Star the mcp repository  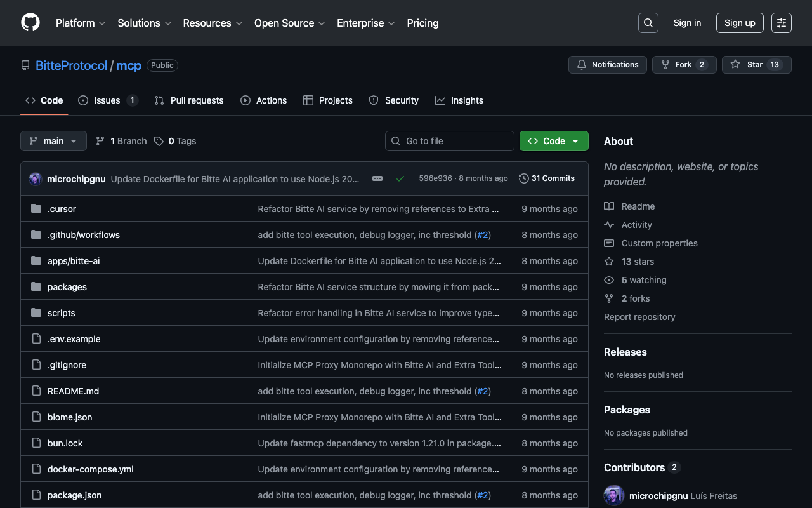[x=756, y=65]
